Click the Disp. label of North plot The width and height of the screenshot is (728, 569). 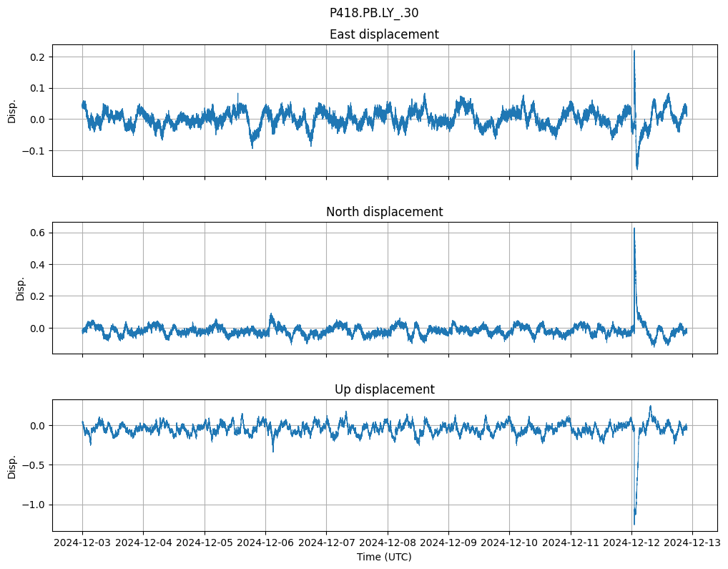[21, 288]
